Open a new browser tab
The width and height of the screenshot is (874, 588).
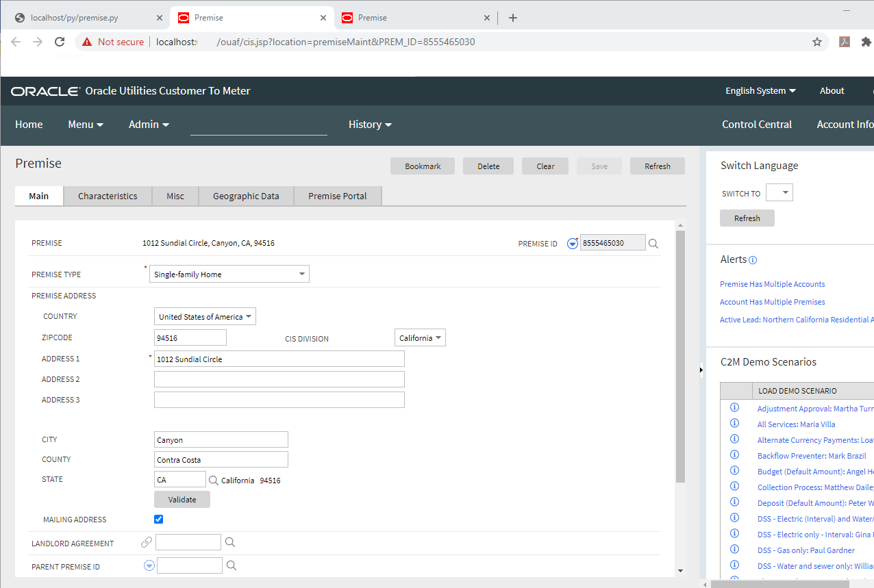513,18
